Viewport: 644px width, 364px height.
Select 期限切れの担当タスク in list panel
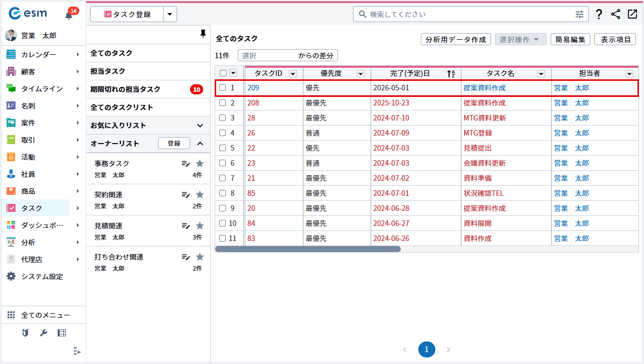(x=125, y=89)
